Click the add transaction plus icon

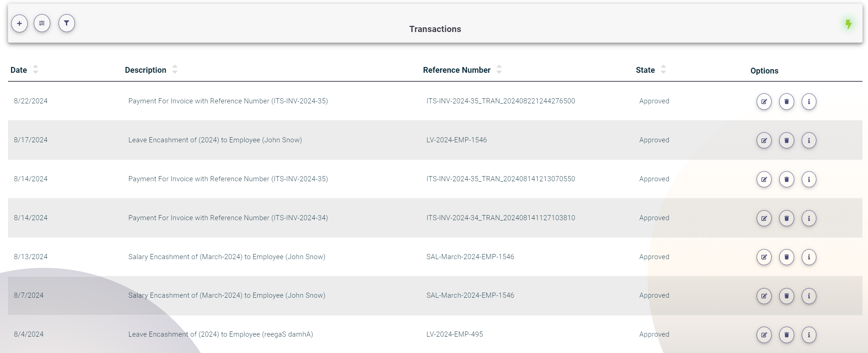19,24
